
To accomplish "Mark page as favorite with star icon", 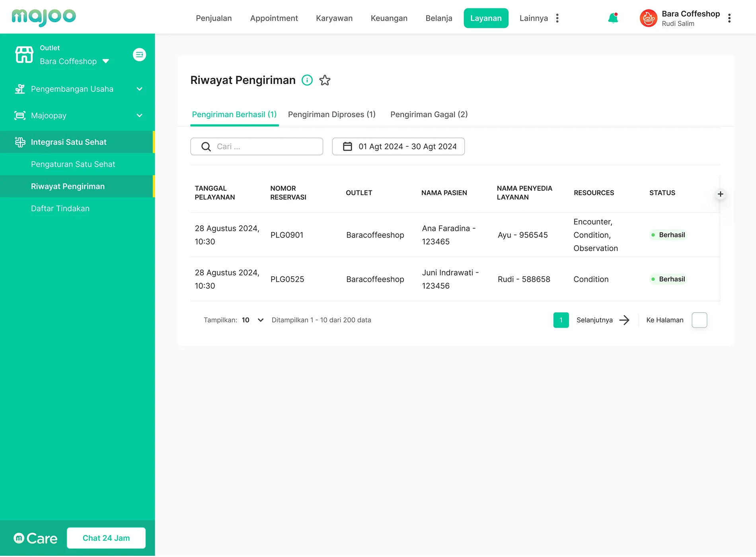I will pyautogui.click(x=325, y=80).
